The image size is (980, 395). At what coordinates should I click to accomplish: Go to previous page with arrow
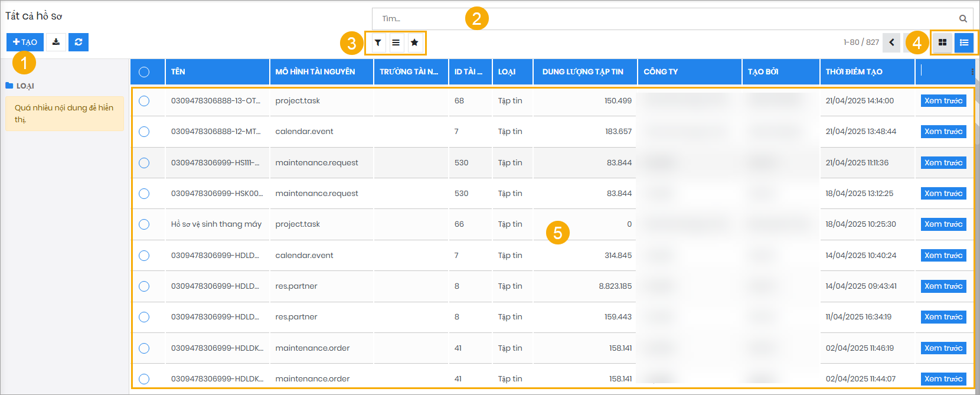[x=891, y=43]
